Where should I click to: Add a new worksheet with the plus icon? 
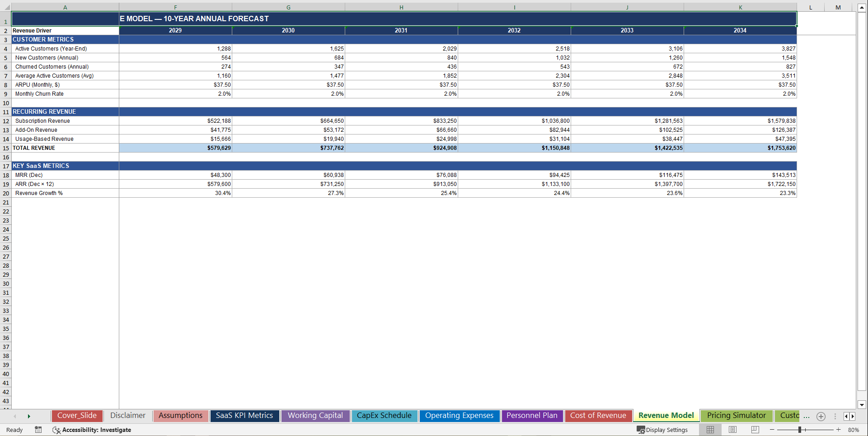point(821,416)
